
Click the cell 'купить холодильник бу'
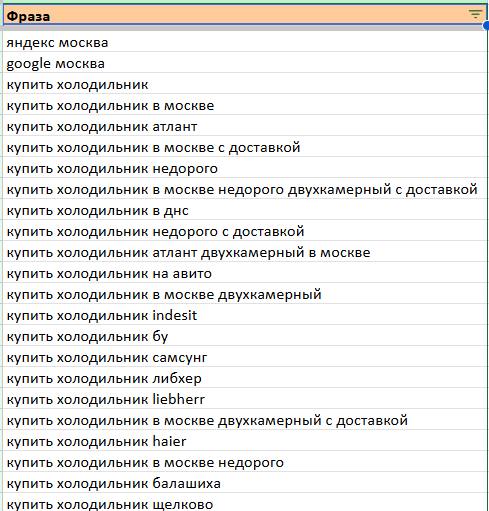click(245, 335)
